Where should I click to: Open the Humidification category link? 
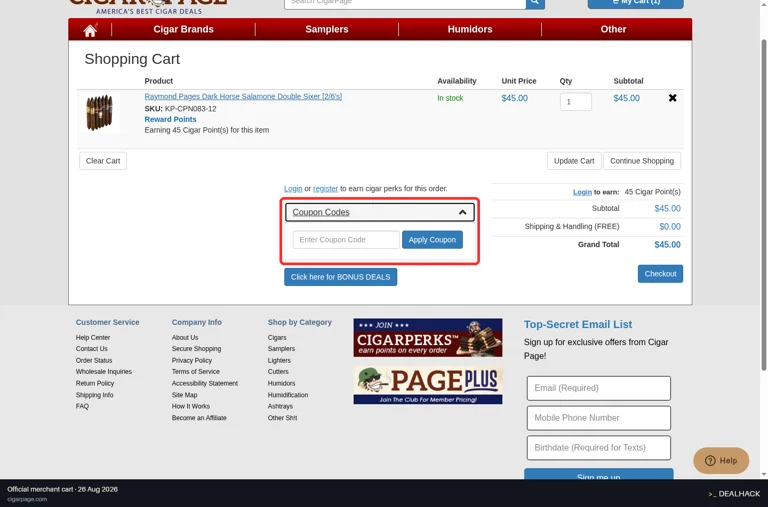[288, 395]
